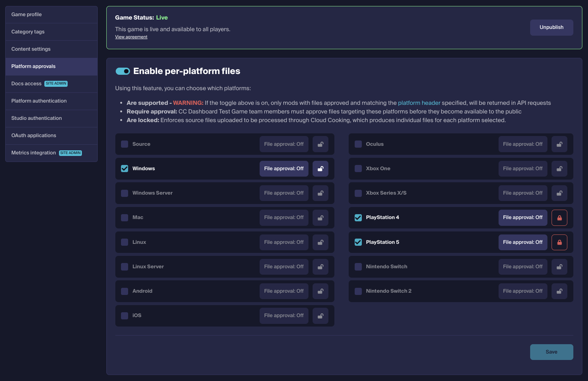
Task: Toggle File approval for Mac
Action: 284,218
